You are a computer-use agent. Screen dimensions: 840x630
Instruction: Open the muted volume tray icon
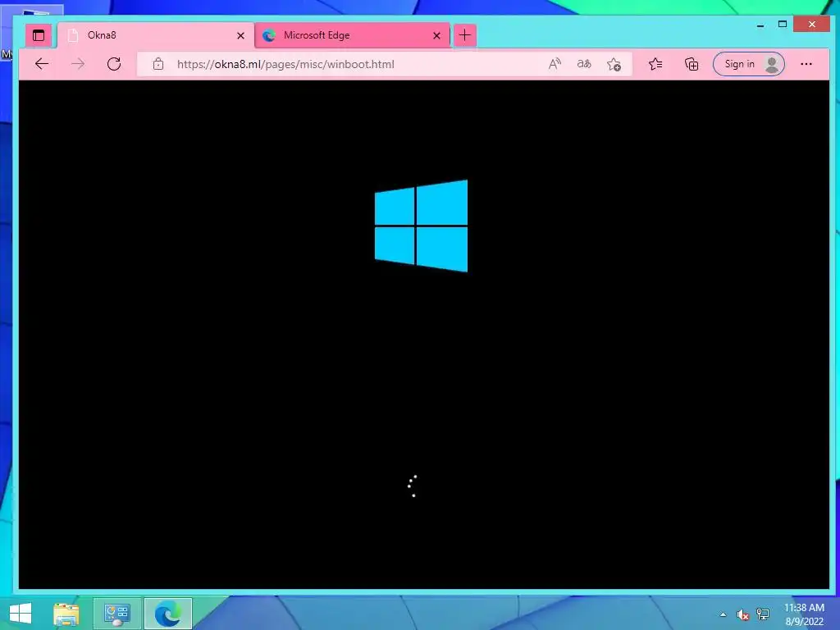[742, 614]
